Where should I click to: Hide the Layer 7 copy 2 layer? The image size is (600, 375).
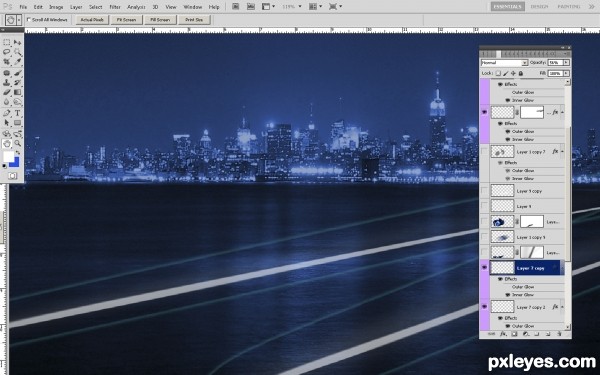click(x=484, y=307)
